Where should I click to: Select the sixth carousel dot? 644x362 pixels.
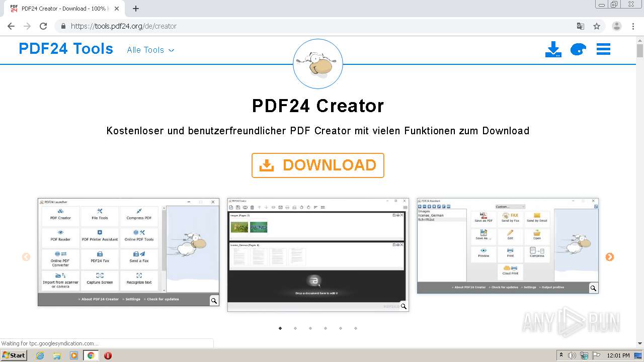(356, 328)
